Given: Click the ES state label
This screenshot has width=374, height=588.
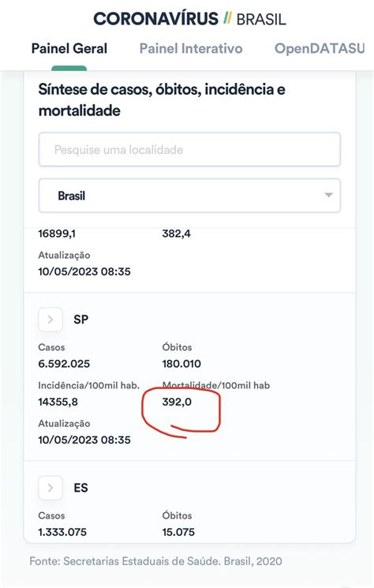Looking at the screenshot, I should pos(80,488).
